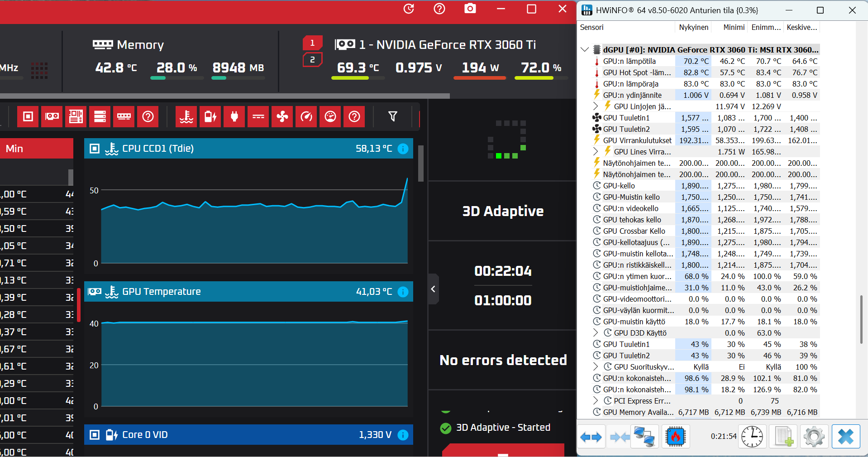Click the No errors detected status
868x457 pixels.
point(503,360)
